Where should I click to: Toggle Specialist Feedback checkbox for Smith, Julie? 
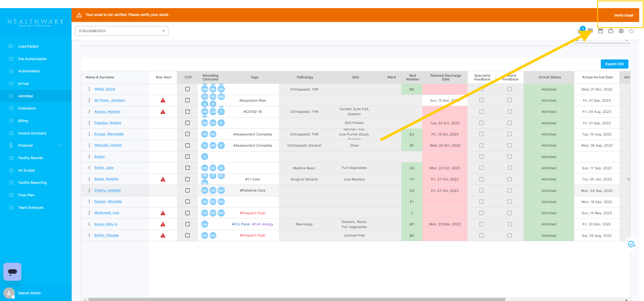(x=481, y=168)
